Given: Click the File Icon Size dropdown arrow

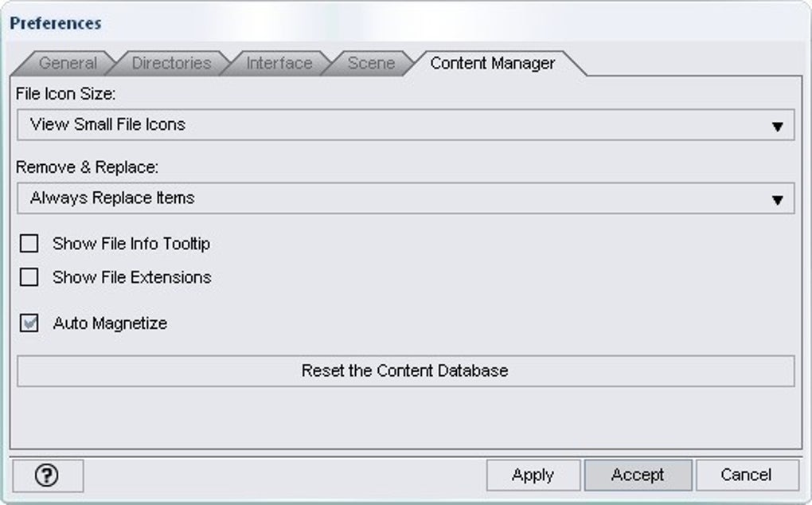Looking at the screenshot, I should coord(778,126).
